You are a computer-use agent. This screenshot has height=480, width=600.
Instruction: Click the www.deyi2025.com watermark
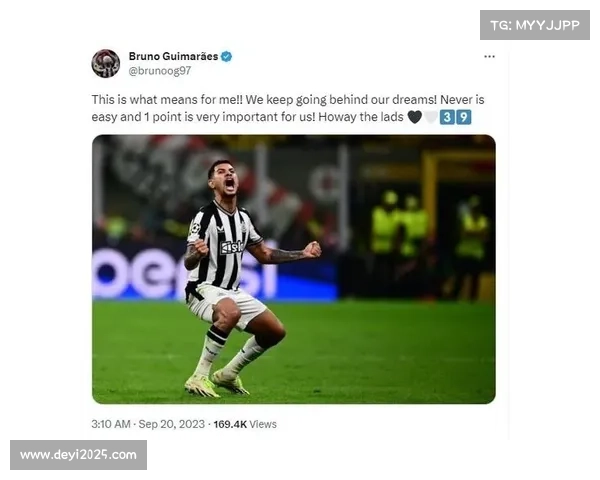(78, 455)
